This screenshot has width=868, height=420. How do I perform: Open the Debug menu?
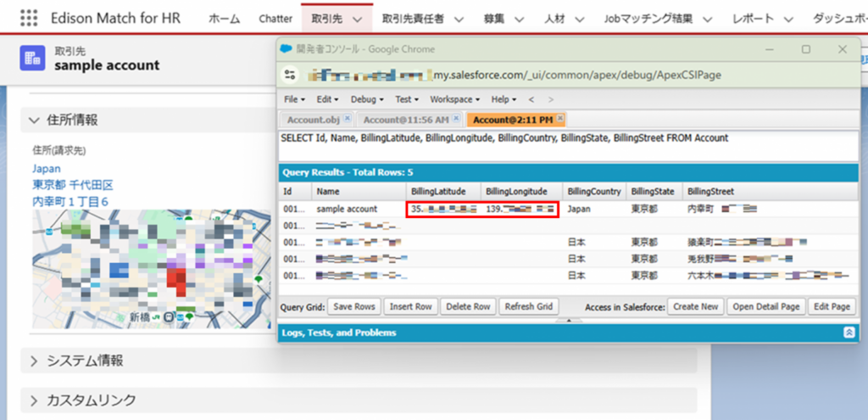[x=366, y=99]
